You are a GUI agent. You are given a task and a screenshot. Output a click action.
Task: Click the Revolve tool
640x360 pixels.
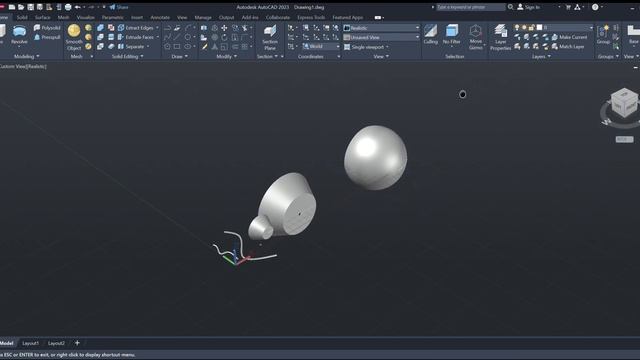pyautogui.click(x=19, y=34)
